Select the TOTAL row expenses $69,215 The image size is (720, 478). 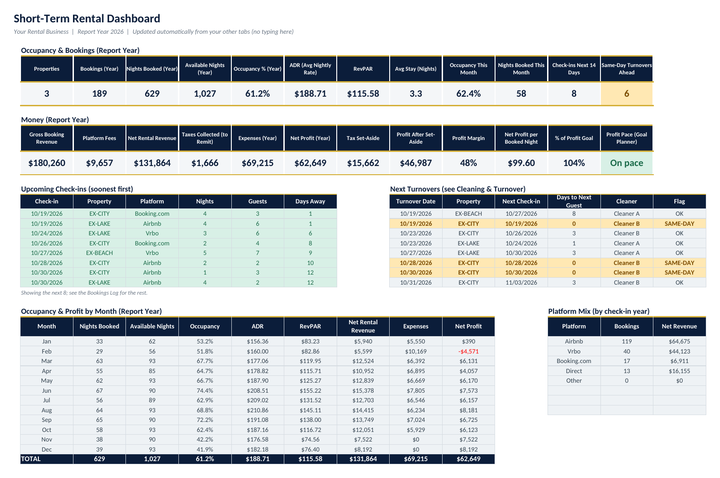tap(416, 459)
